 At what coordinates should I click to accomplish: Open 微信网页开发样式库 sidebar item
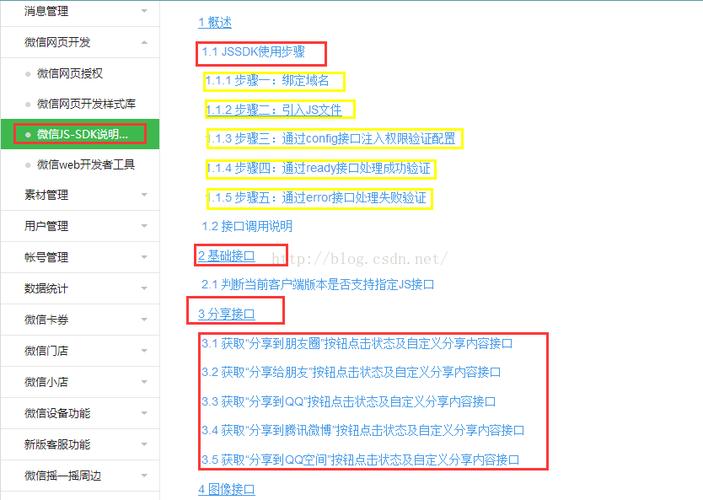point(86,104)
